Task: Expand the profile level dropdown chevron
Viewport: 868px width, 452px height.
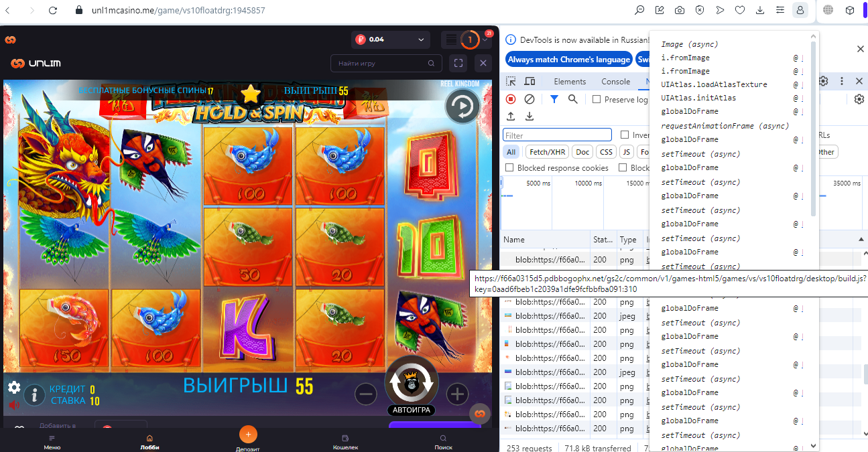Action: [x=485, y=40]
